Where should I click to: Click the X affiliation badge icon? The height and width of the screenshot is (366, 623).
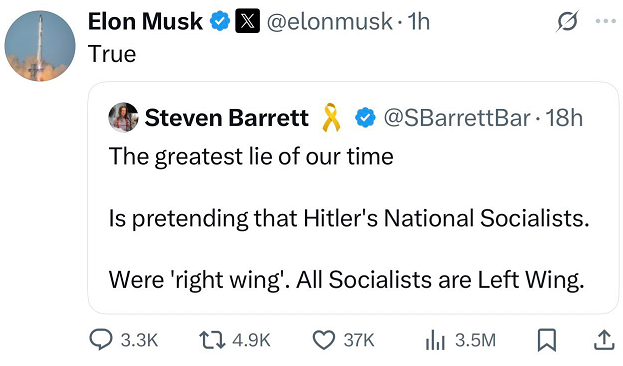click(x=248, y=21)
